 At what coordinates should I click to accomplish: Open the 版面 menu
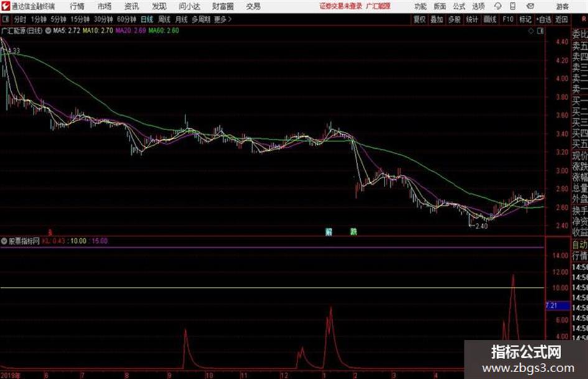pos(440,6)
